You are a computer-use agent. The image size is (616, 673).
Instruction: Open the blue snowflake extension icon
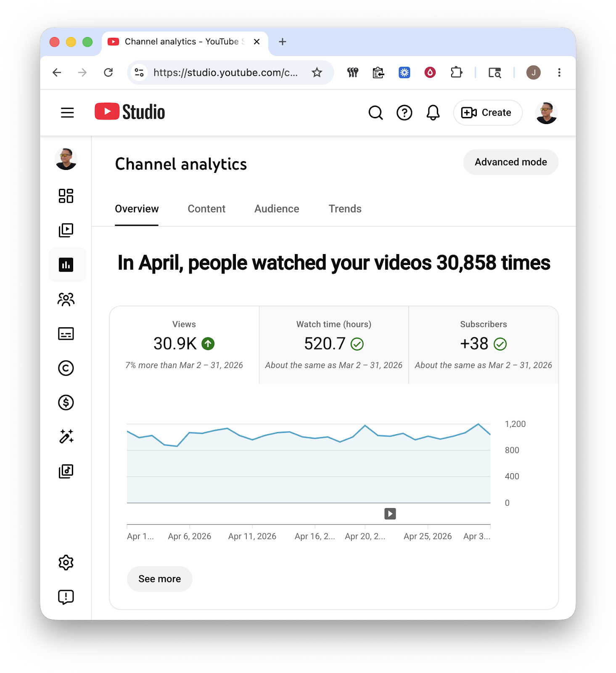tap(404, 72)
